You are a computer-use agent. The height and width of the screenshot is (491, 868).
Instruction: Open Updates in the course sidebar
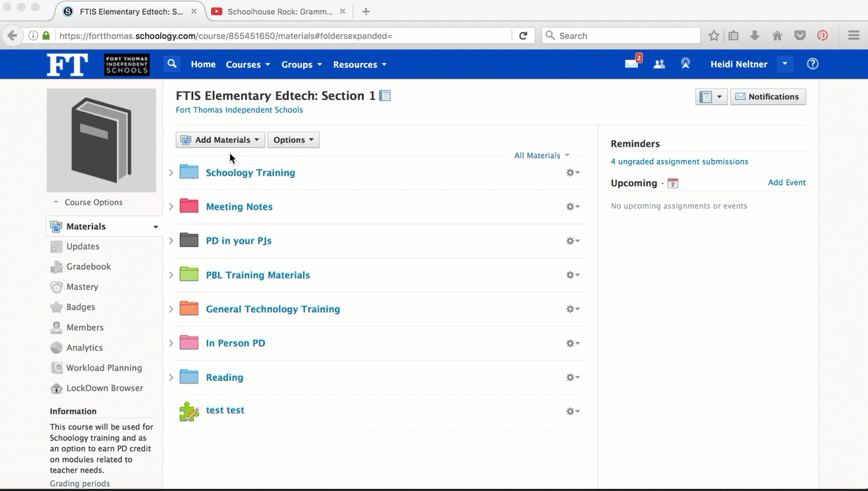click(83, 247)
